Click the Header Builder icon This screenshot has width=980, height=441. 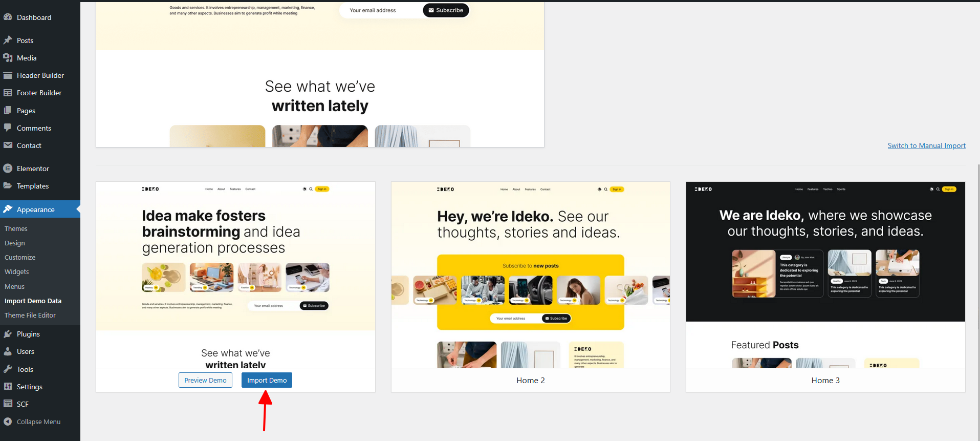point(8,75)
